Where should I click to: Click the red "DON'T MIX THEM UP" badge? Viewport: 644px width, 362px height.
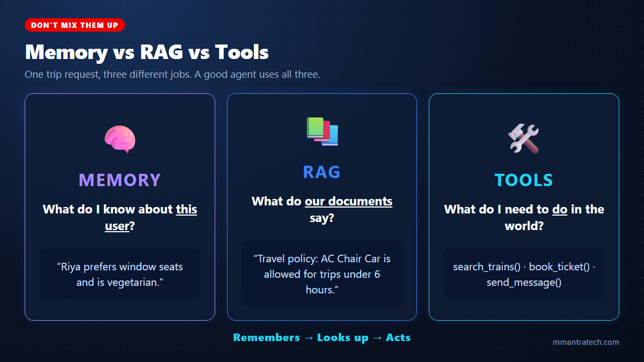click(75, 25)
